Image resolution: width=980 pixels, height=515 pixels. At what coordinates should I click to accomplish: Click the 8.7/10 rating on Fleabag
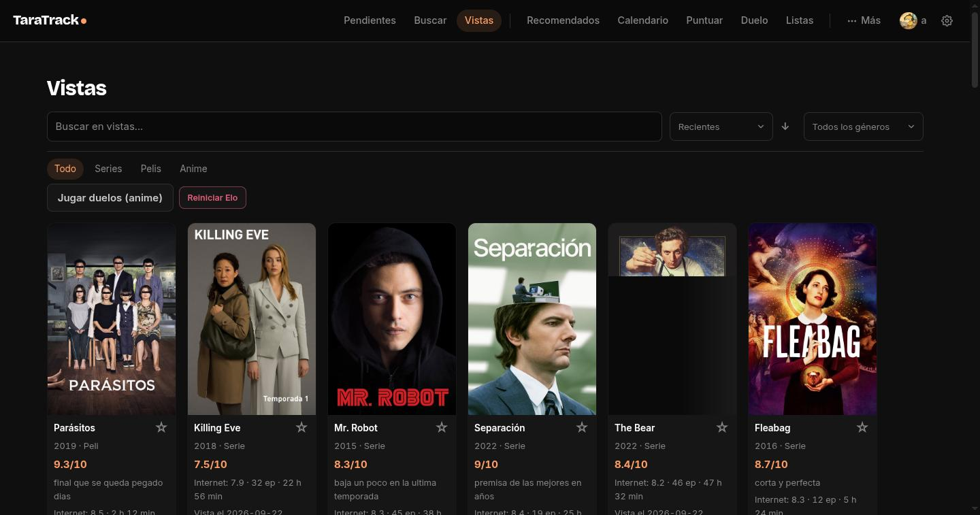(x=771, y=465)
